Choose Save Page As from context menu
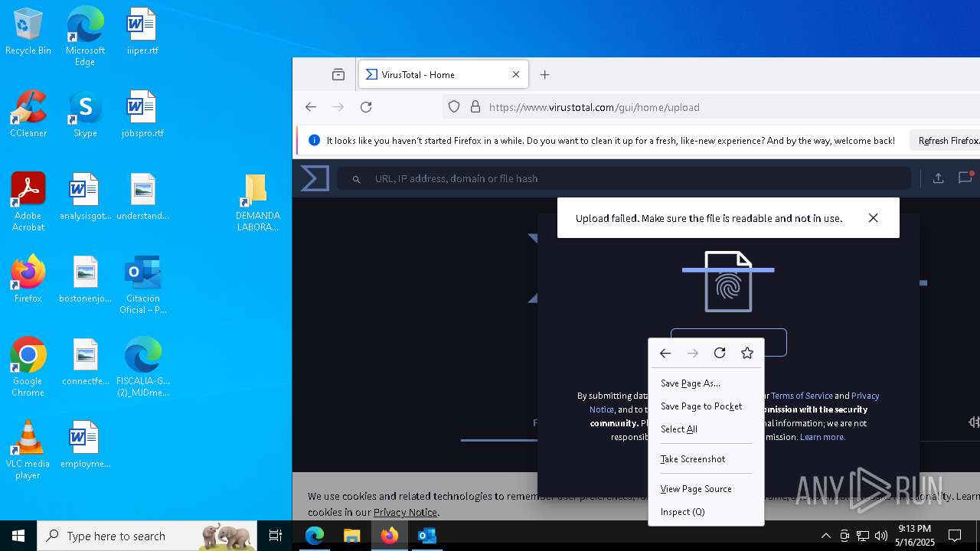Screen dimensions: 980x551 706,383
